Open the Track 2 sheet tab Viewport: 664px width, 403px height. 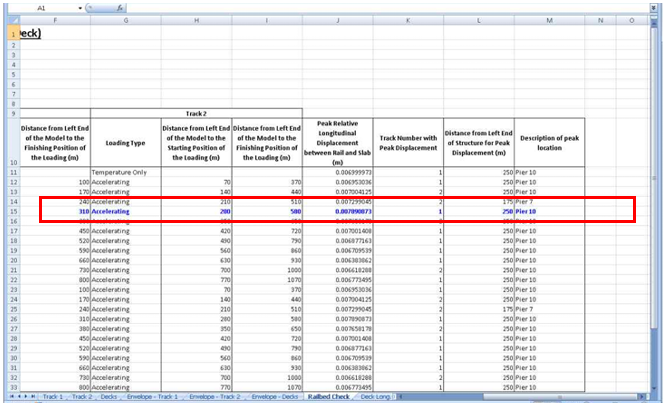pyautogui.click(x=84, y=397)
